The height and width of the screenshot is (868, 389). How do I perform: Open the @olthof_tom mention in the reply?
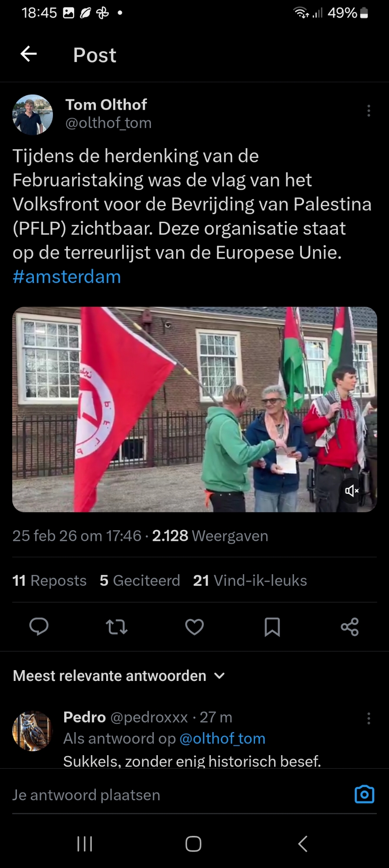pos(222,738)
